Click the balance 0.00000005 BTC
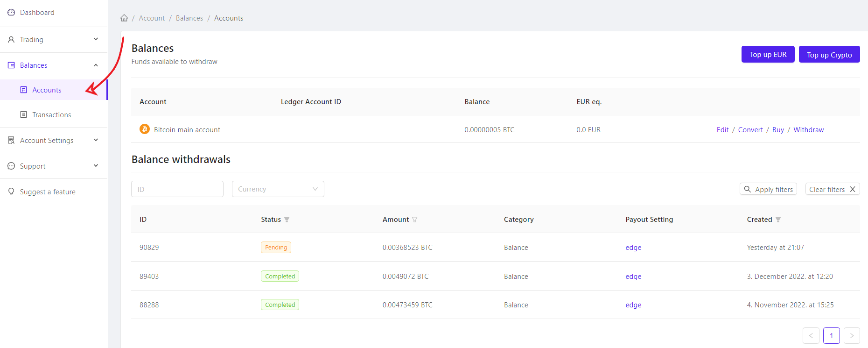 [490, 130]
